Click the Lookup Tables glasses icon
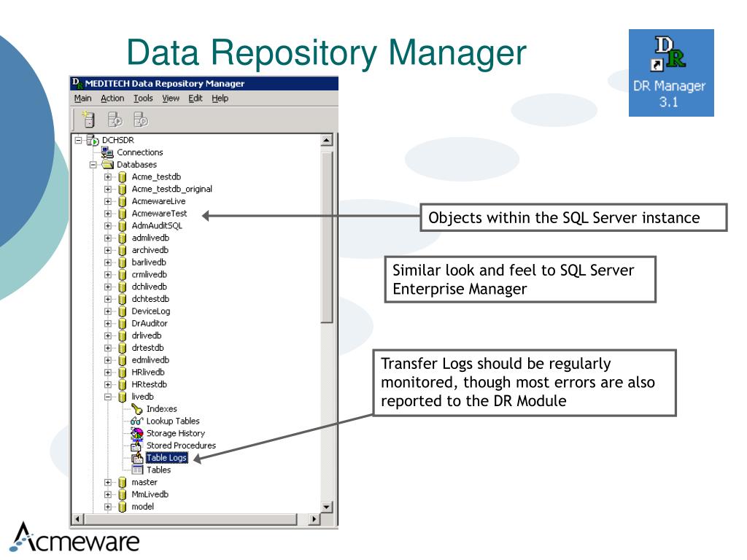Screen dimensions: 747x560 pos(137,421)
